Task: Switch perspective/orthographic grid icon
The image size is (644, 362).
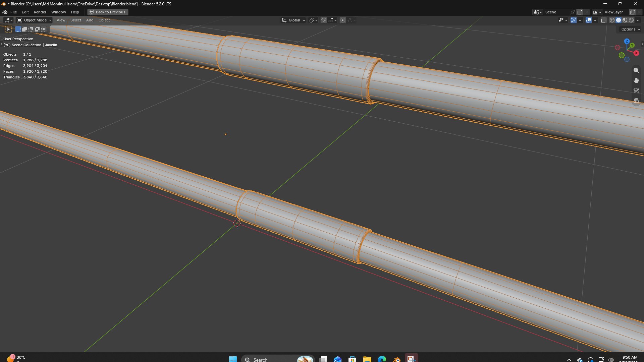Action: point(636,101)
